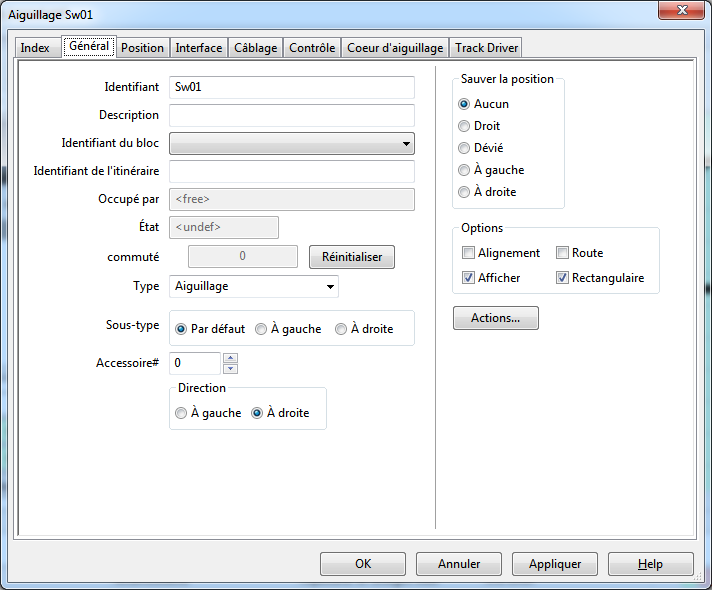Go to the Track Driver tab
This screenshot has height=590, width=712.
486,48
